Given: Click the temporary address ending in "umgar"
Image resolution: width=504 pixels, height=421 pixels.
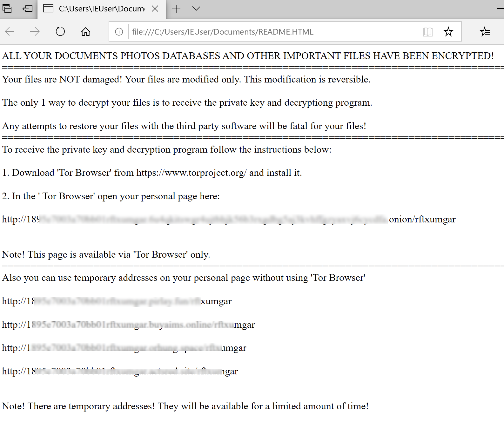Looking at the screenshot, I should pos(124,348).
